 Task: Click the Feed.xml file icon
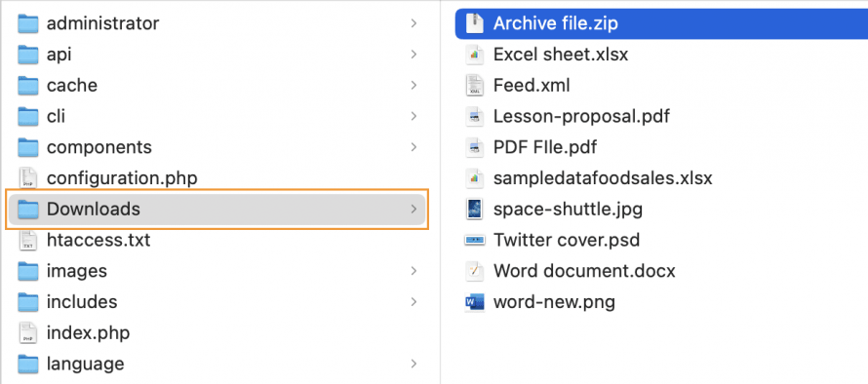(x=474, y=85)
